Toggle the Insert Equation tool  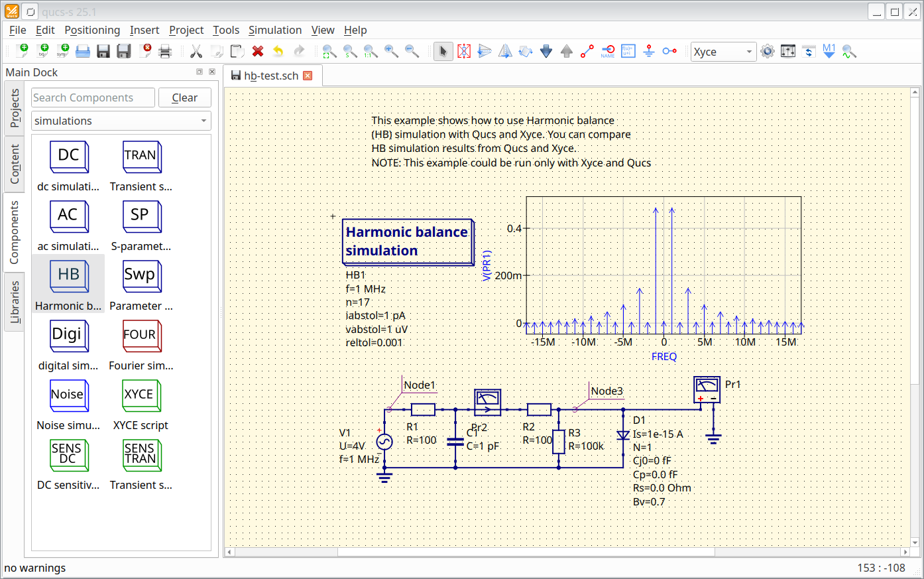click(x=628, y=52)
